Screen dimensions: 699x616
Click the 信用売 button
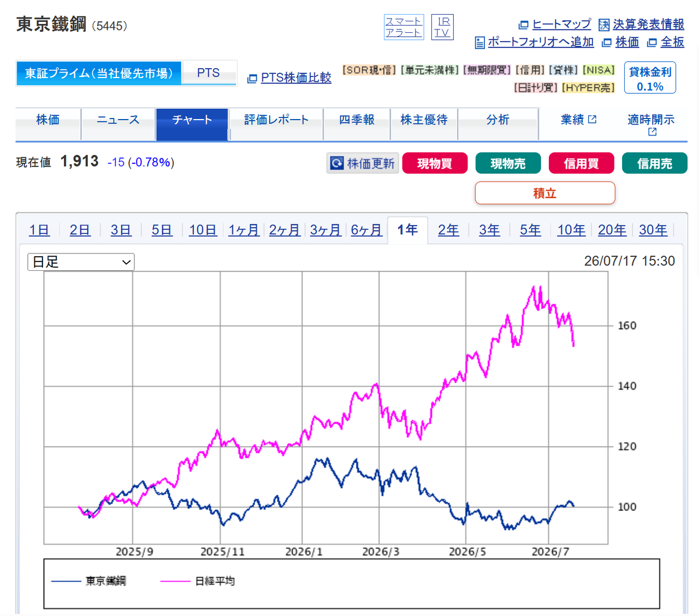point(654,163)
